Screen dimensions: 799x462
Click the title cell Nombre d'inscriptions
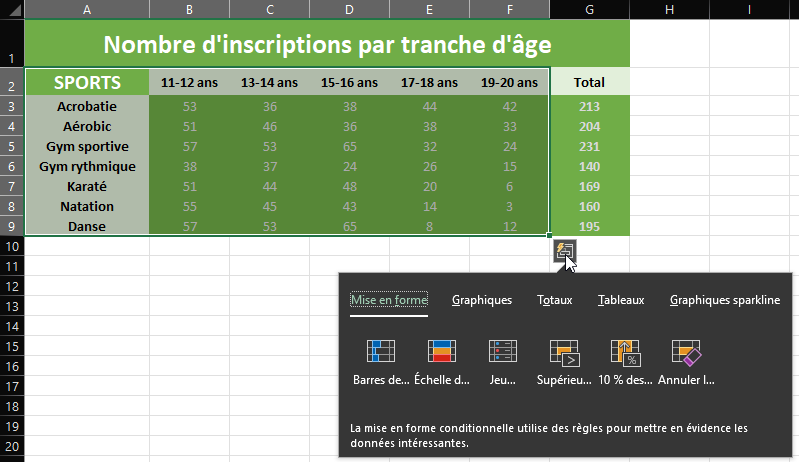(327, 45)
